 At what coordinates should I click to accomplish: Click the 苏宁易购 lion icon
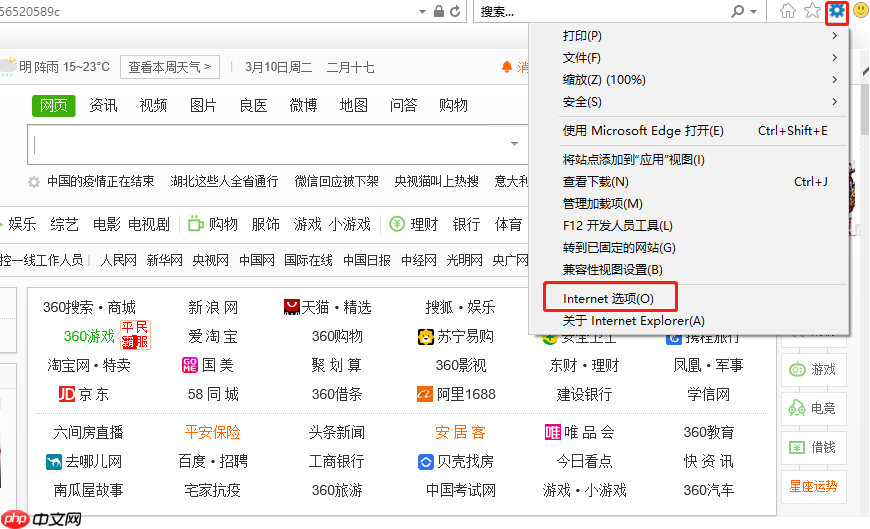point(426,336)
